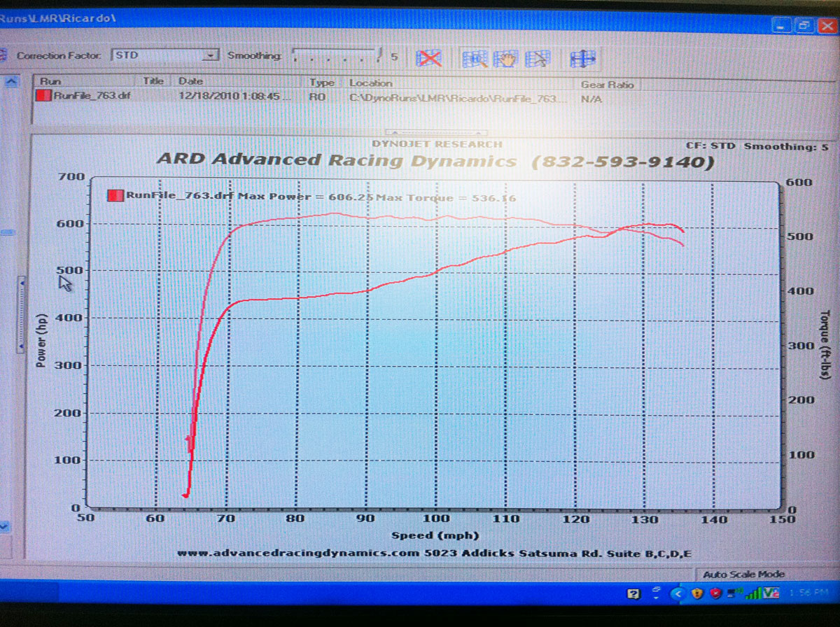The width and height of the screenshot is (840, 627).
Task: Click the yellow security shield tray icon
Action: click(x=697, y=594)
